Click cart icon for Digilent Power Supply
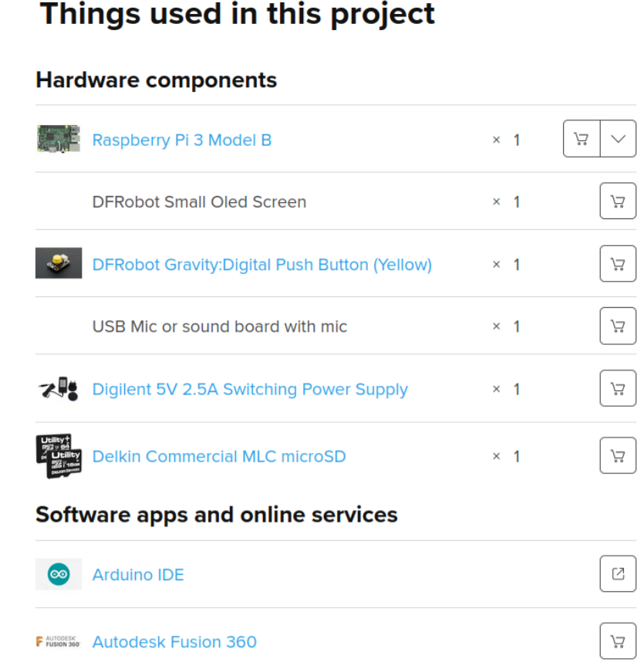Viewport: 644px width, 669px height. point(618,388)
